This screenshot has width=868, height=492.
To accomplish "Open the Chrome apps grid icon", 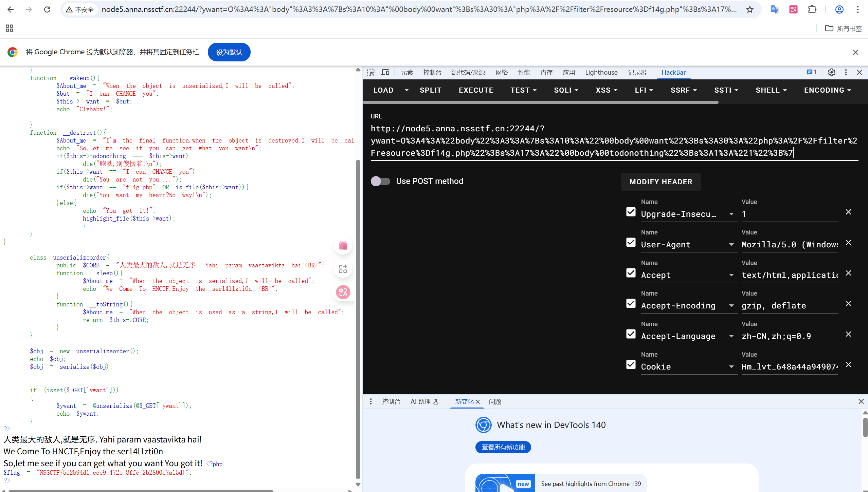I will pyautogui.click(x=10, y=28).
